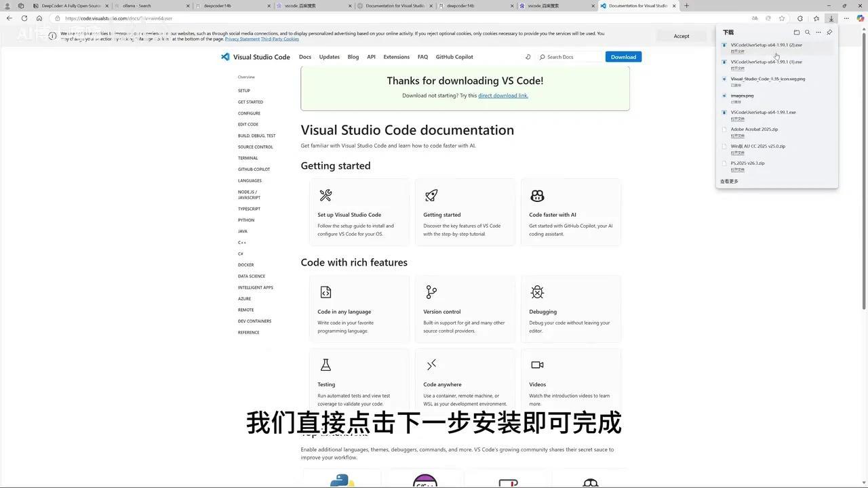
Task: Open a new tab with plus icon
Action: pos(686,5)
